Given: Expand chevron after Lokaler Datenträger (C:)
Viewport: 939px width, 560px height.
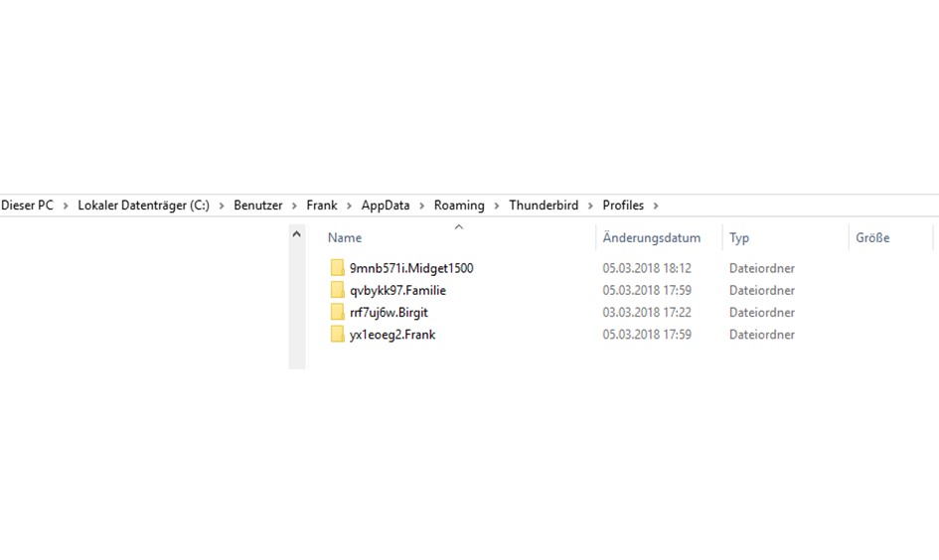Looking at the screenshot, I should click(x=221, y=206).
